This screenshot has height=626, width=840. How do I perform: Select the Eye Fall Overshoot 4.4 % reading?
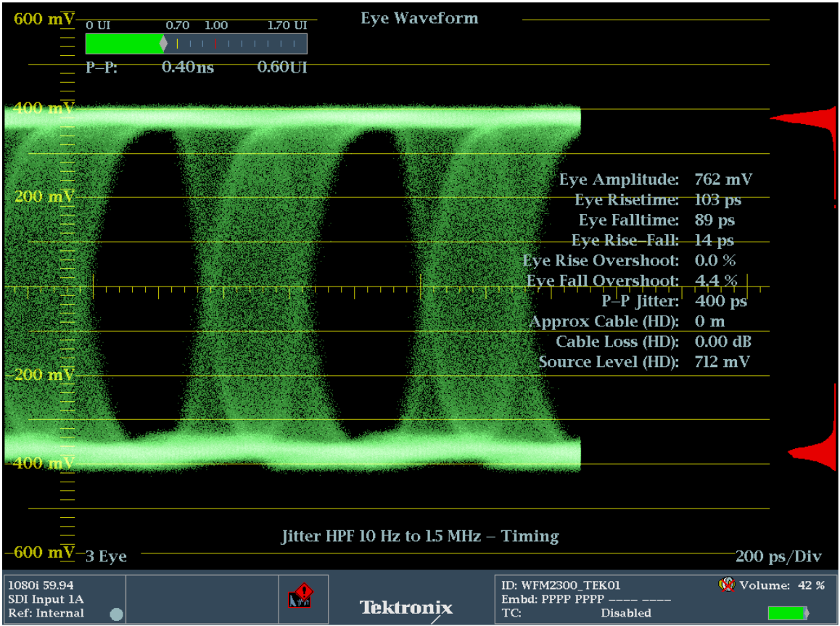coord(632,281)
